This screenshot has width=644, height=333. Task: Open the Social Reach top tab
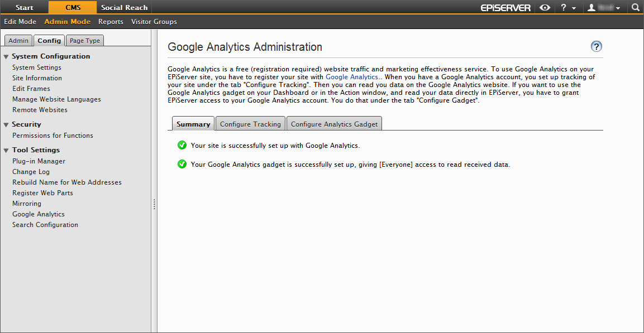(124, 8)
